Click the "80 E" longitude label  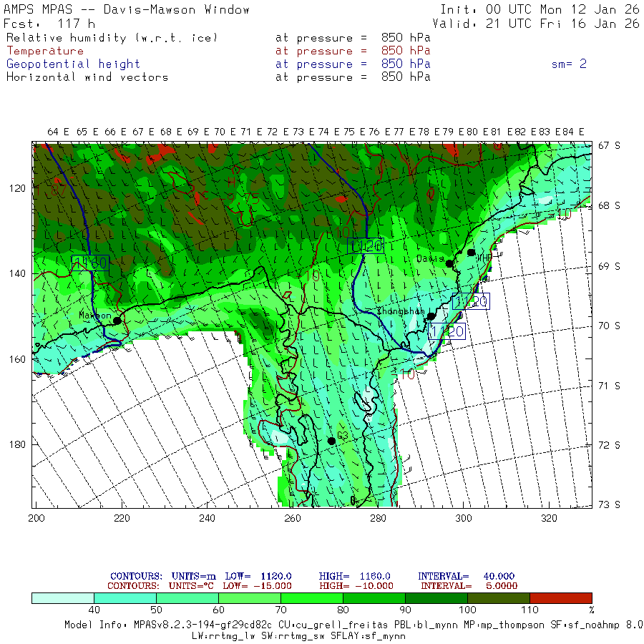click(478, 132)
